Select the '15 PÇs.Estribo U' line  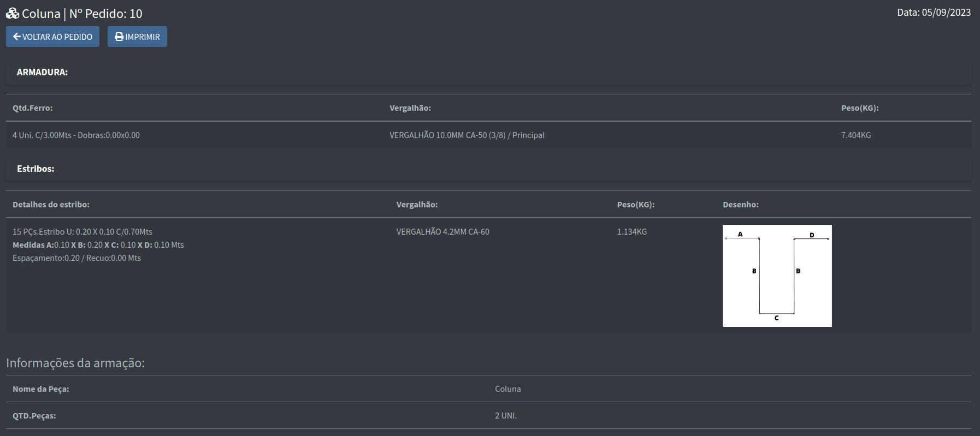[82, 232]
